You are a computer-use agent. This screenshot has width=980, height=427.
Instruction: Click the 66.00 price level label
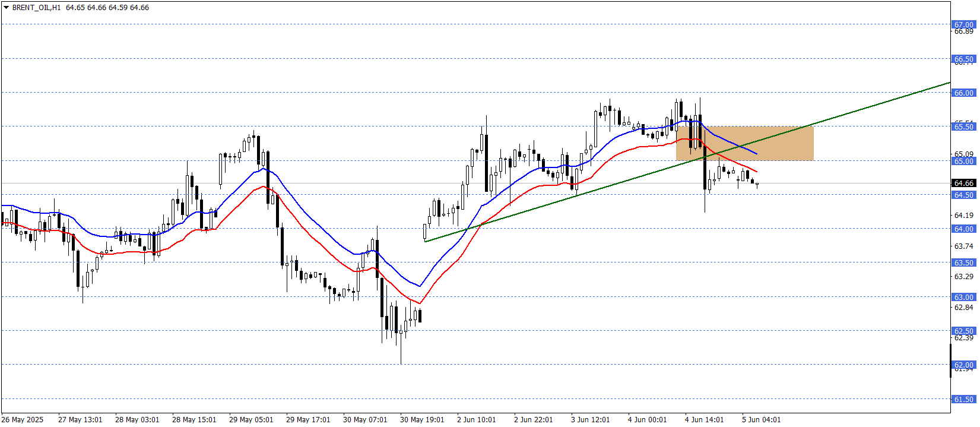[x=964, y=93]
